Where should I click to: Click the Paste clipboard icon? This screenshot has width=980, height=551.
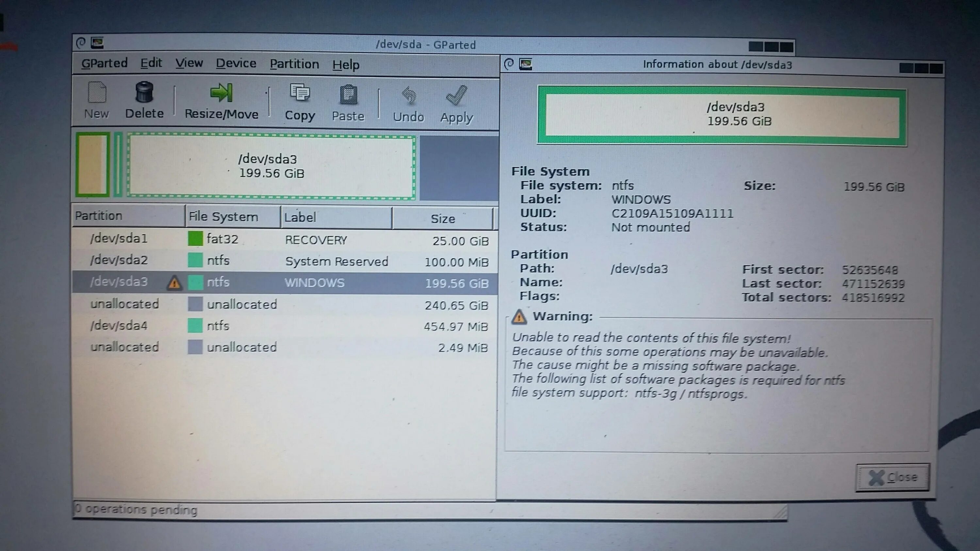[348, 95]
